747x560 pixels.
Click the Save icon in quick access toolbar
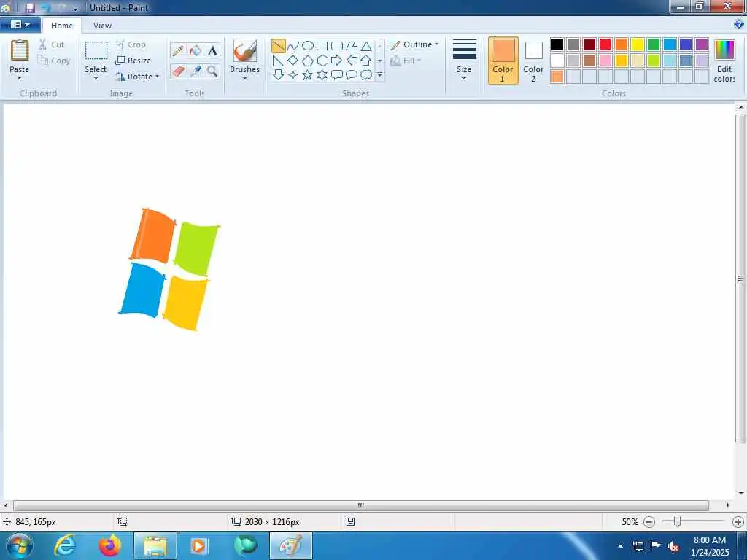(30, 7)
